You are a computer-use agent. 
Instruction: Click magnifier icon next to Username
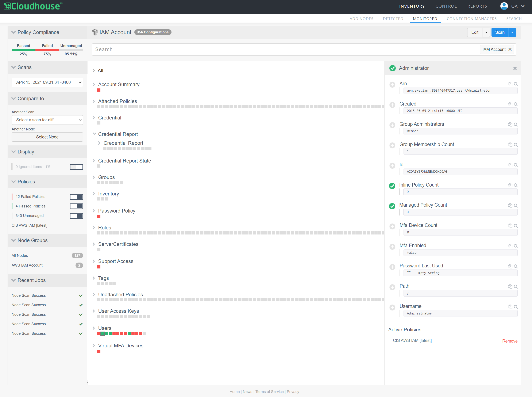[515, 307]
